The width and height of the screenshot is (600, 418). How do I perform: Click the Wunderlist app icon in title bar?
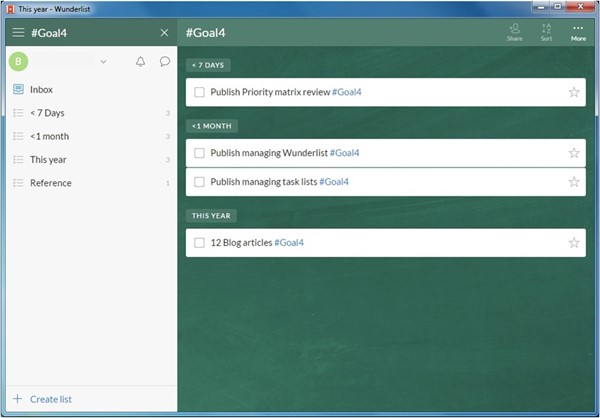(x=11, y=9)
